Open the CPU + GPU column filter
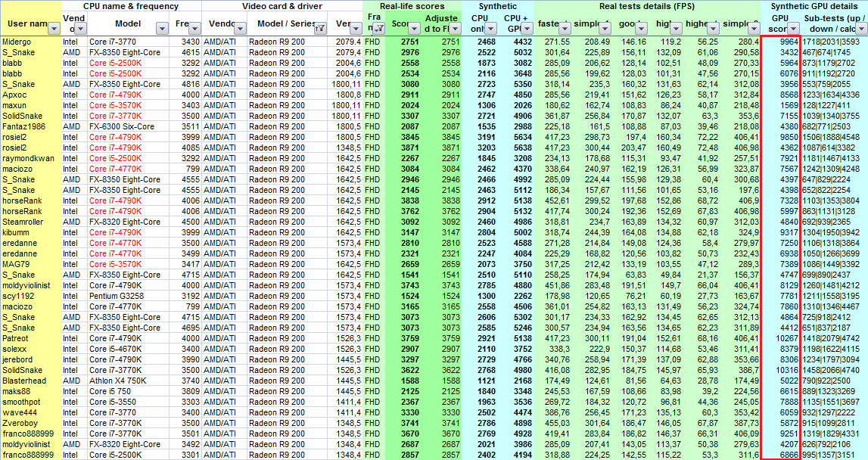 pos(527,29)
